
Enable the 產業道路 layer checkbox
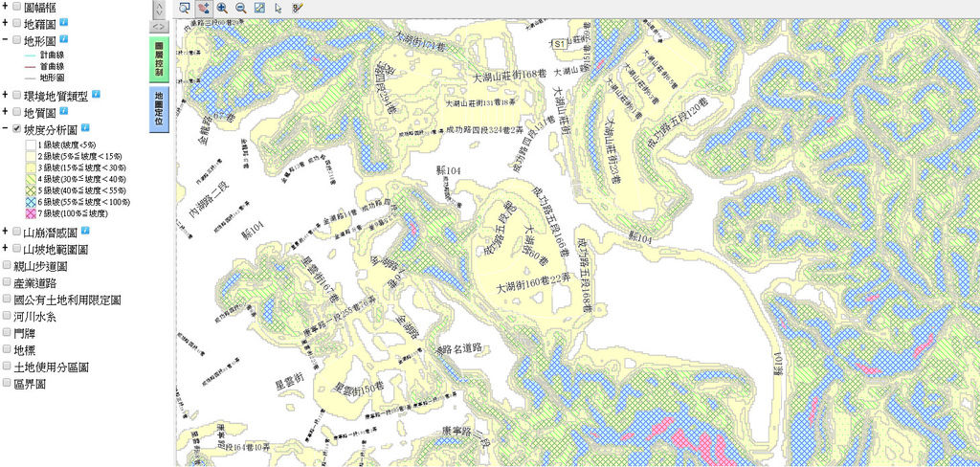[7, 282]
